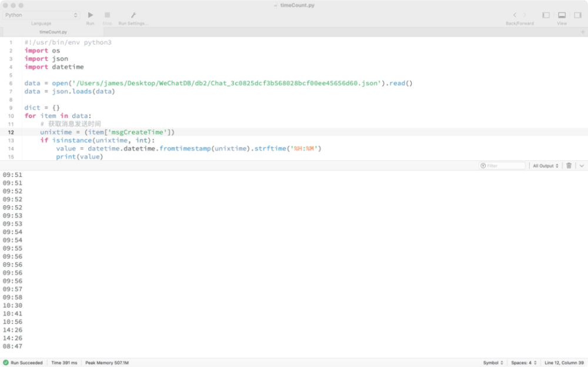Run the script with the play button
Image resolution: width=588 pixels, height=367 pixels.
point(90,15)
